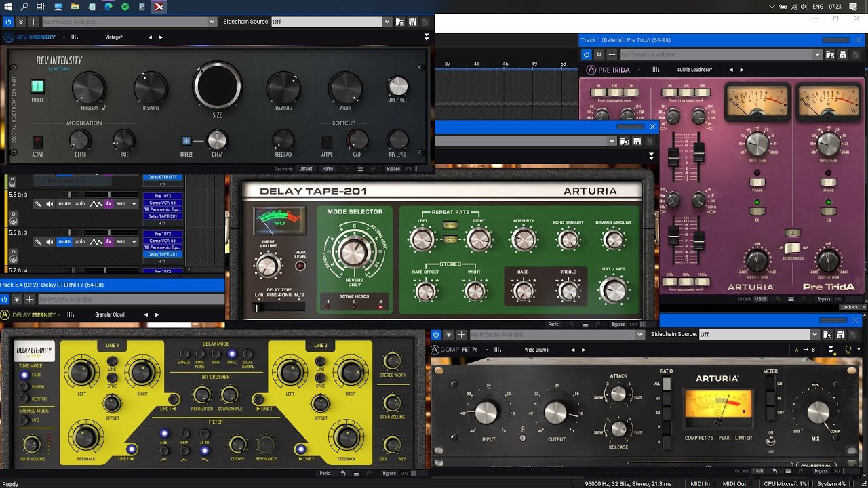Click the Bypass button in Rev Intensity footer
Screen dimensions: 868x488
(393, 169)
